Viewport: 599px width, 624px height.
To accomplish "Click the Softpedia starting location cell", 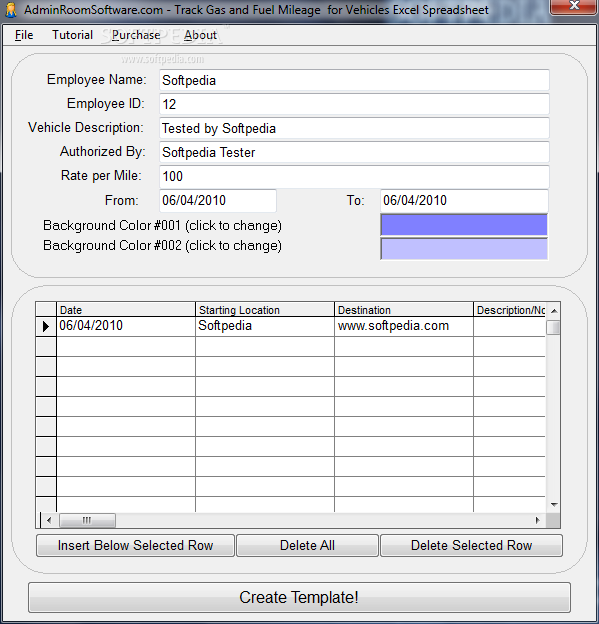I will point(265,326).
